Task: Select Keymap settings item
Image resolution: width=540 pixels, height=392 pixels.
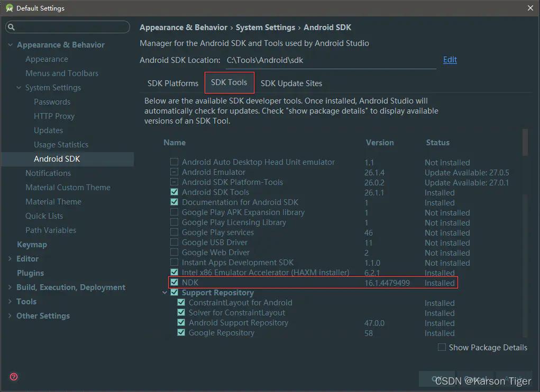Action: (x=32, y=245)
